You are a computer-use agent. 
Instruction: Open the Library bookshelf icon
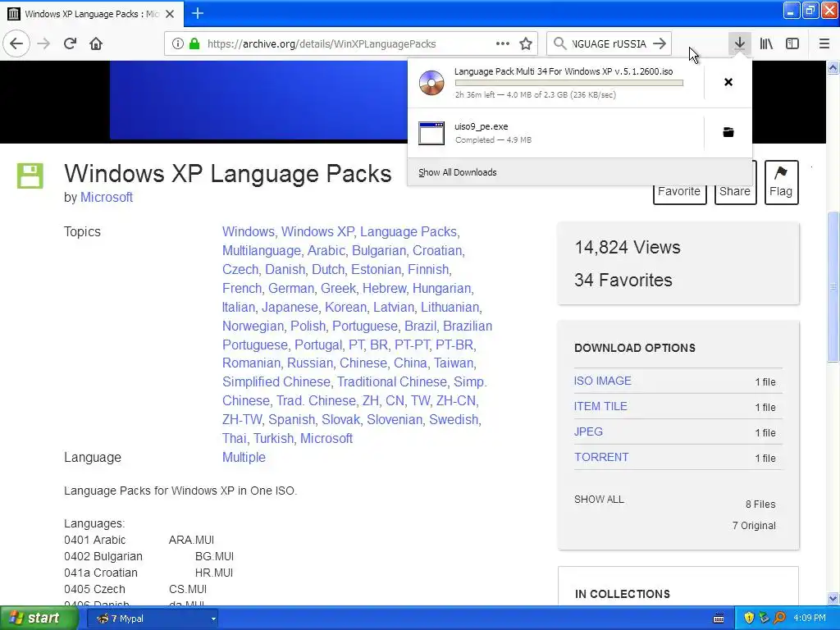pos(766,43)
